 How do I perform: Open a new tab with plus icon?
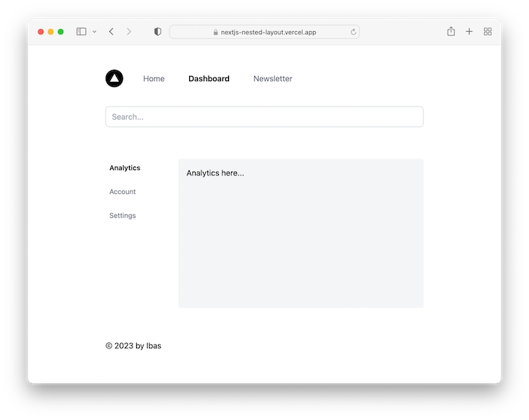coord(469,32)
